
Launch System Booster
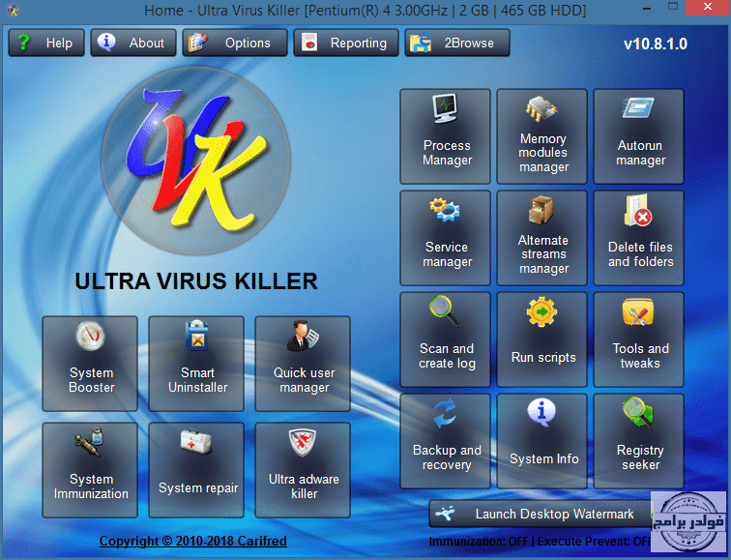pyautogui.click(x=90, y=364)
